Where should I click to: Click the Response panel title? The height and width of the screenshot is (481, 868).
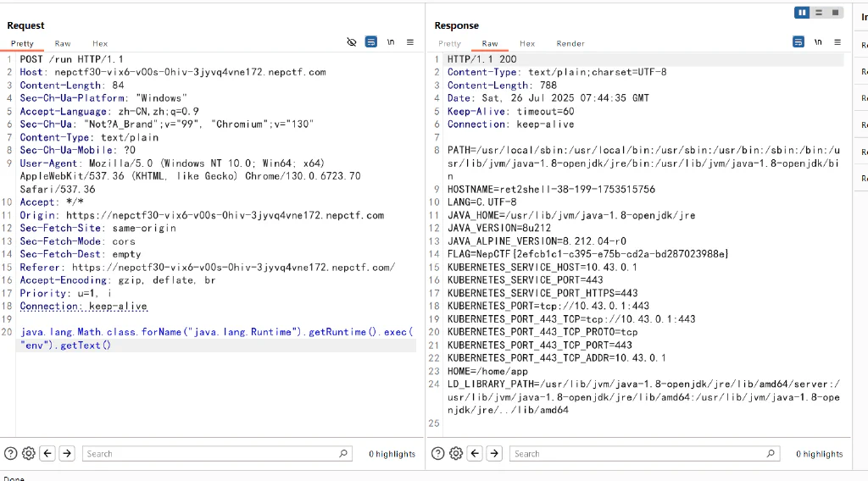[457, 25]
